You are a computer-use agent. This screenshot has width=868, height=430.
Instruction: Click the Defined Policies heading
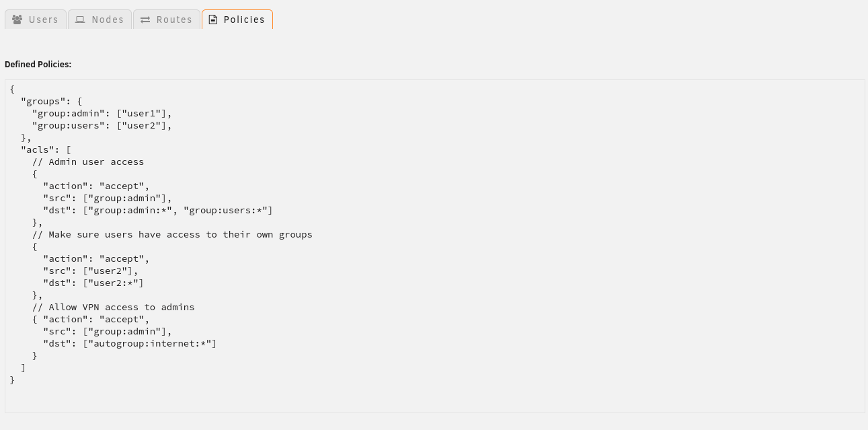click(38, 65)
